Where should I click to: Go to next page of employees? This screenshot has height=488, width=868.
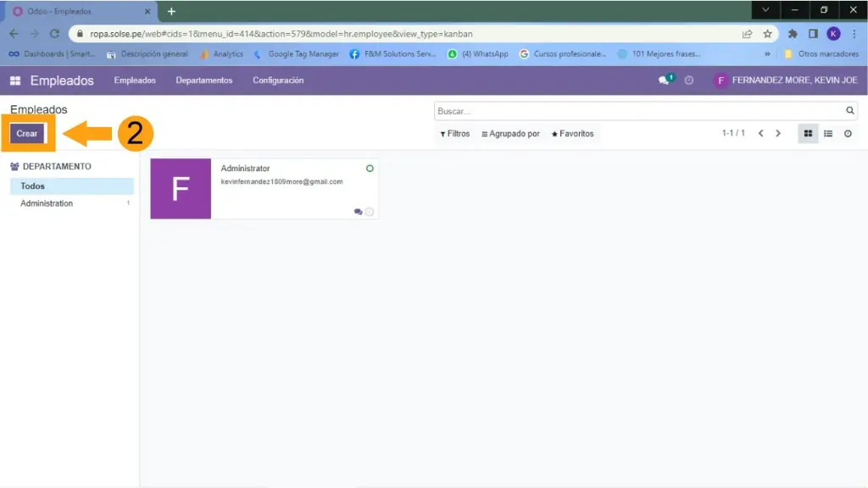pos(778,134)
